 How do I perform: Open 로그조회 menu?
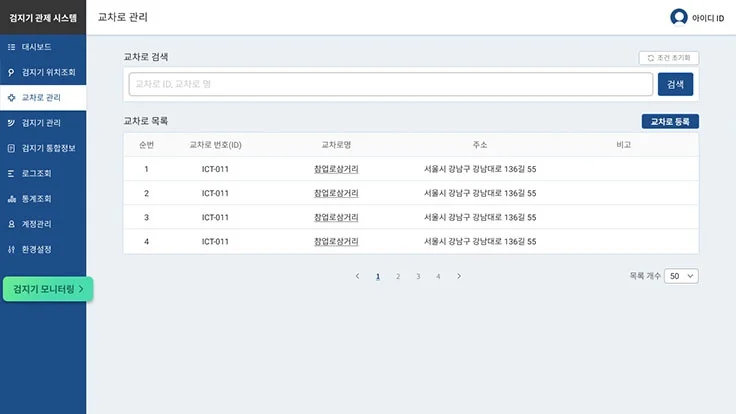pos(43,174)
